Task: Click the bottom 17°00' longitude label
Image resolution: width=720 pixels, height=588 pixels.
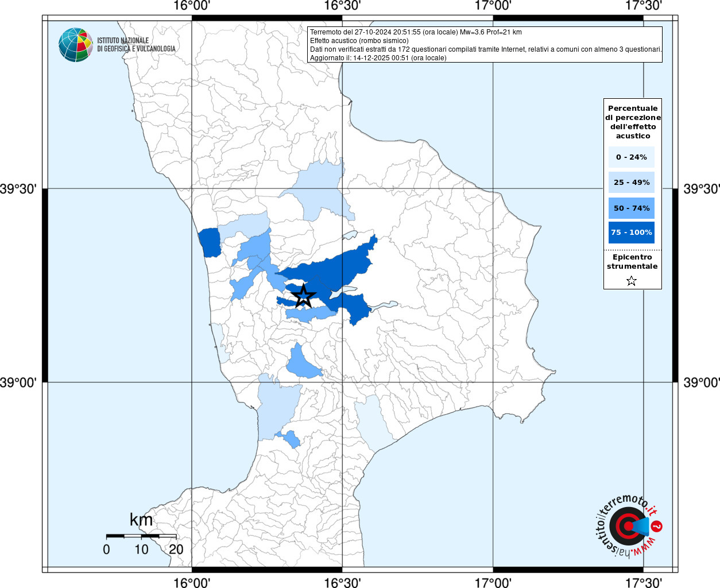Action: click(493, 582)
